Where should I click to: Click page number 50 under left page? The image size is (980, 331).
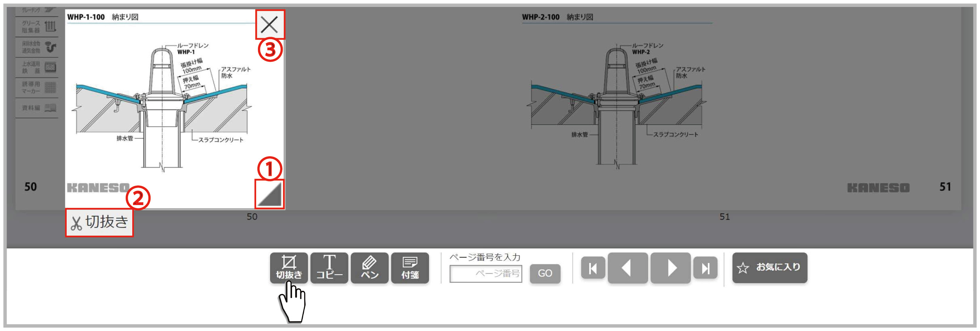click(252, 217)
